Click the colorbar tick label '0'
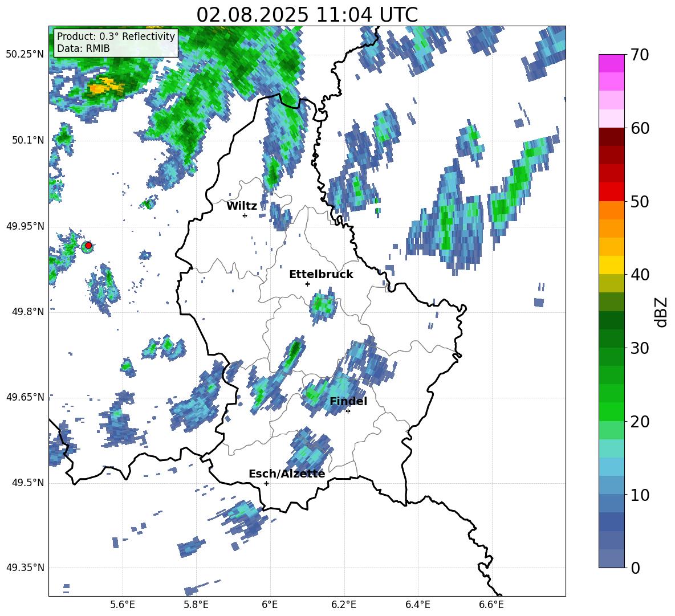The image size is (675, 616). [x=636, y=568]
